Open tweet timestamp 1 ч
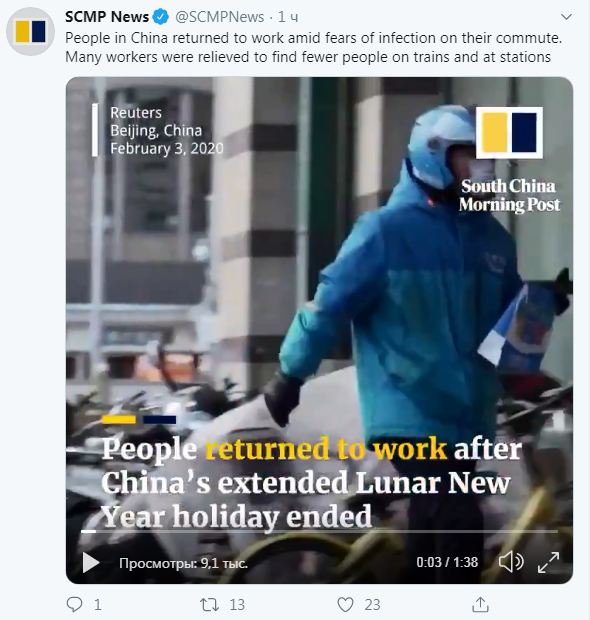Image resolution: width=590 pixels, height=620 pixels. (288, 17)
